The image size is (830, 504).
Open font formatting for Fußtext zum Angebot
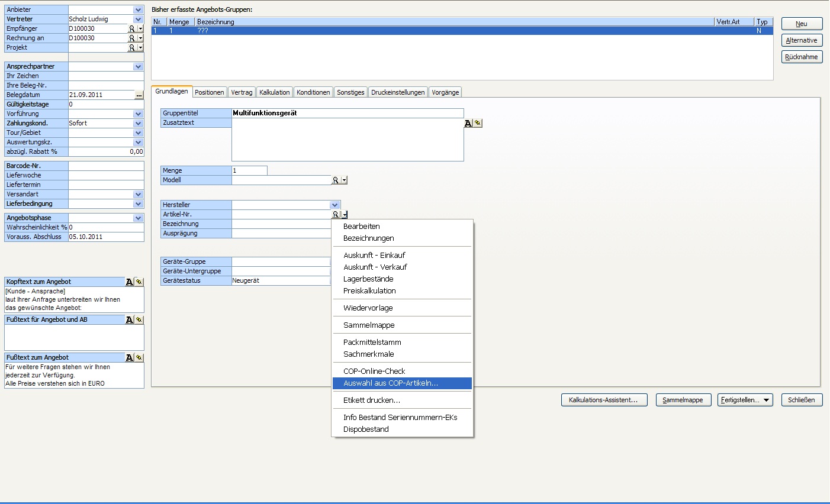pos(130,357)
